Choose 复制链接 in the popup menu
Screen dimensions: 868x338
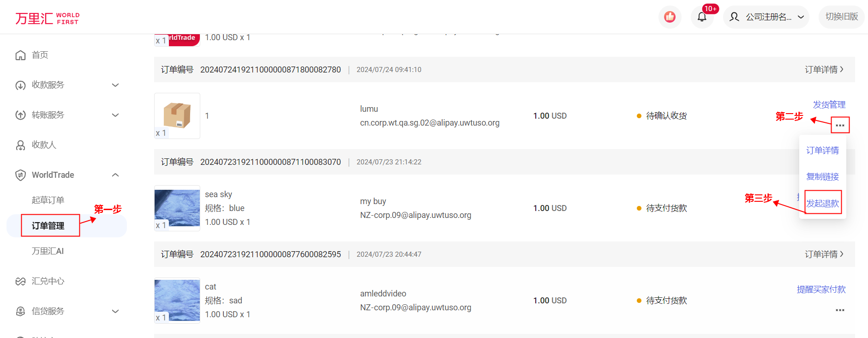[x=822, y=177]
